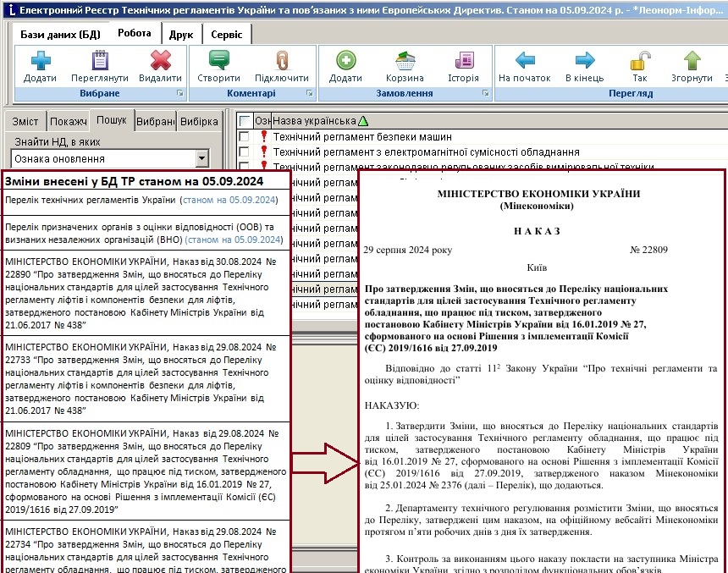Expand the Коментарі group dialog launcher
728x573 pixels.
[309, 93]
